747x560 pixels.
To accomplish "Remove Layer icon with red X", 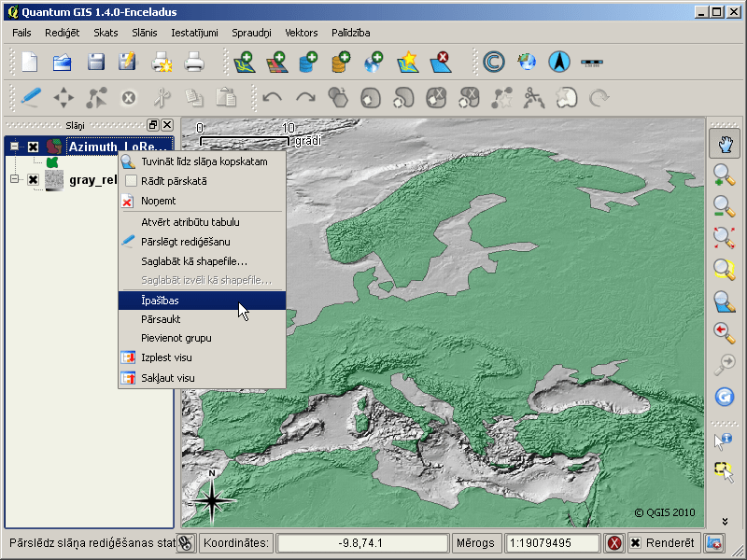I will tap(441, 63).
